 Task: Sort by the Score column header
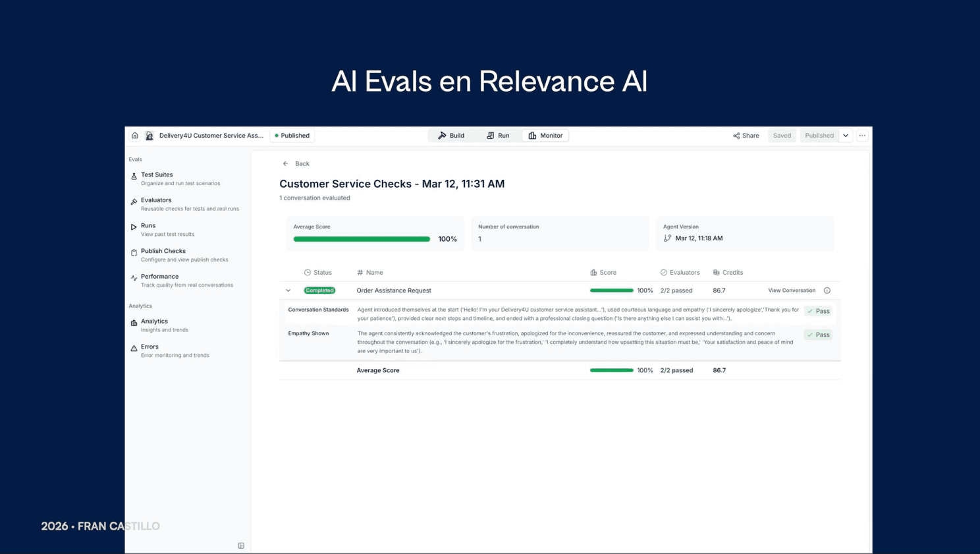click(x=603, y=273)
